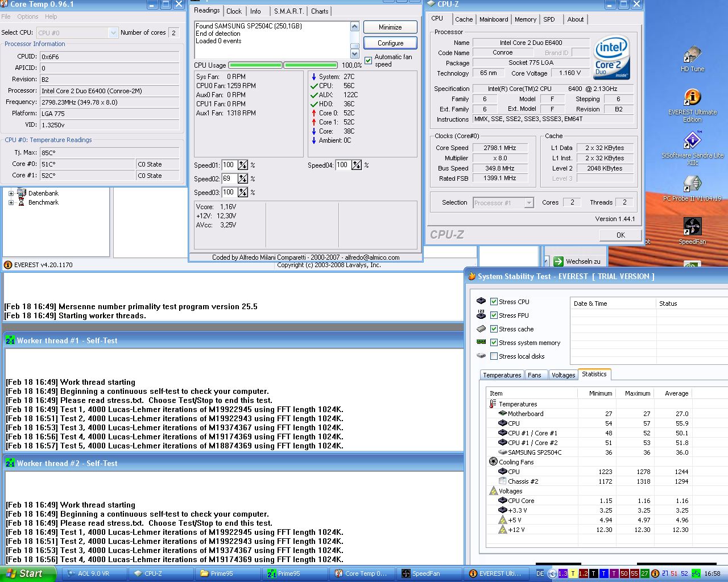The width and height of the screenshot is (728, 582).
Task: Click the Temperatures thermometer icon in Statistics
Action: tap(493, 404)
